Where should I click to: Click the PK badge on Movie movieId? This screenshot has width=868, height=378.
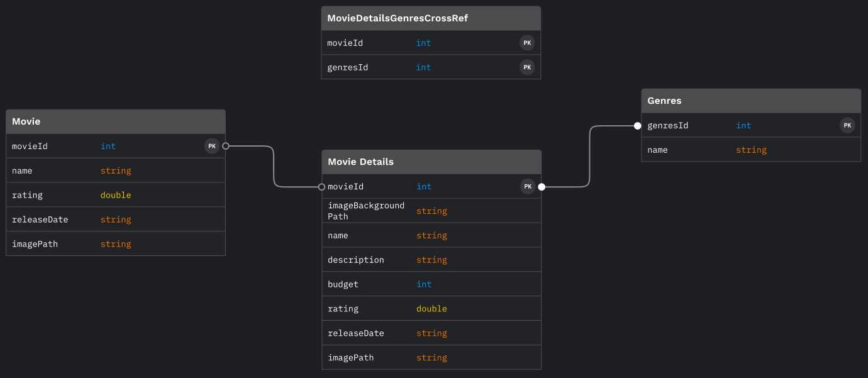tap(212, 146)
